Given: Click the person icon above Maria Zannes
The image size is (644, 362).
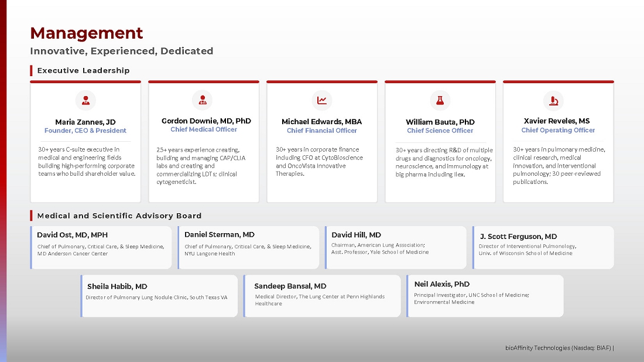Looking at the screenshot, I should pos(85,100).
